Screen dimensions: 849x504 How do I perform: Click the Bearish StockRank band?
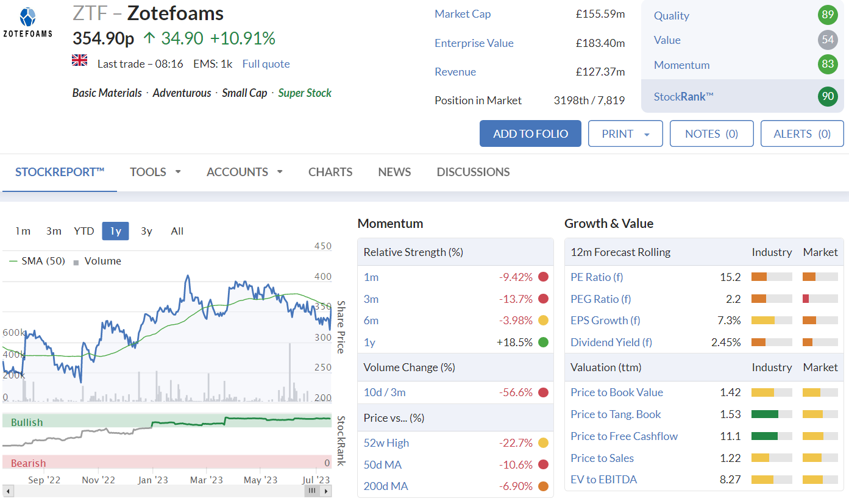pyautogui.click(x=167, y=462)
